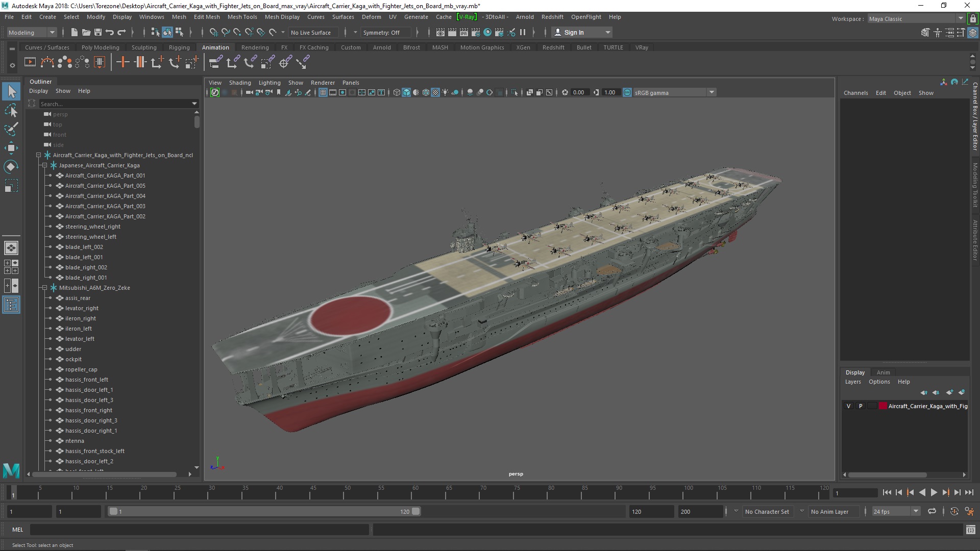Viewport: 980px width, 551px height.
Task: Click the playback range slider bar
Action: 264,511
